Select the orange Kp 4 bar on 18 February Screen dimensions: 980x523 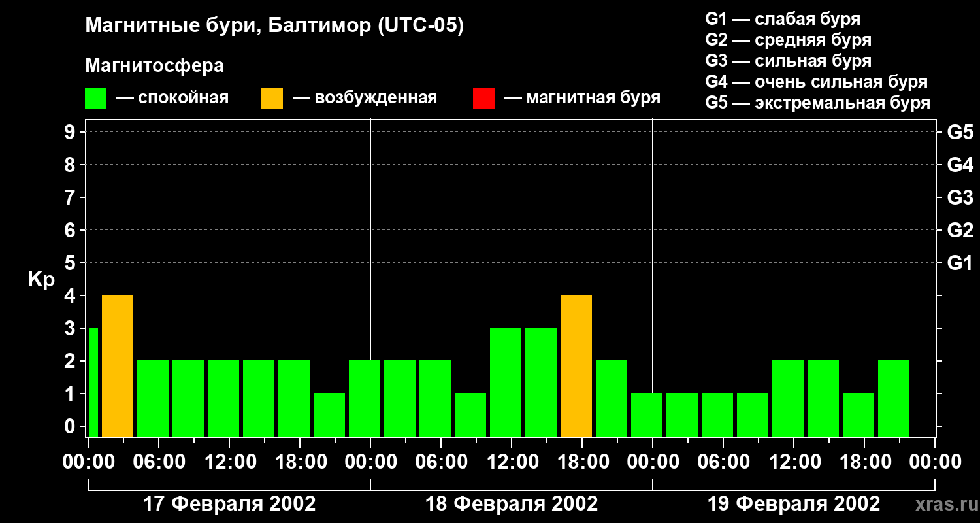(x=576, y=365)
